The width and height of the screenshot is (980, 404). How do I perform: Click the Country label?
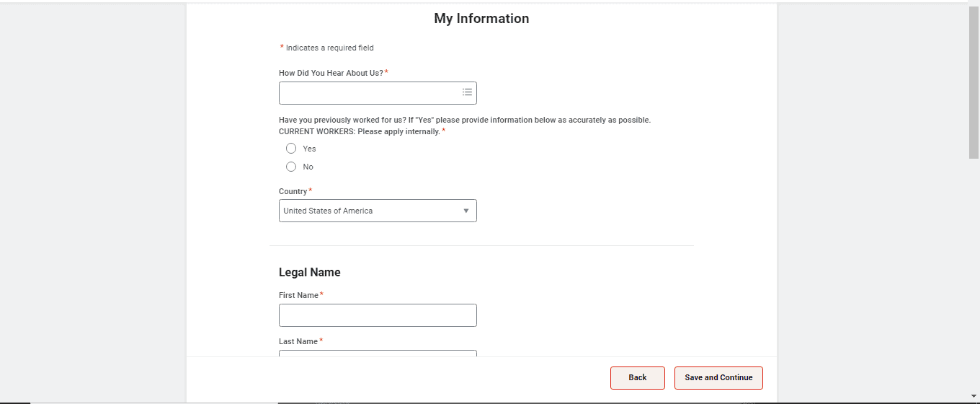tap(293, 191)
